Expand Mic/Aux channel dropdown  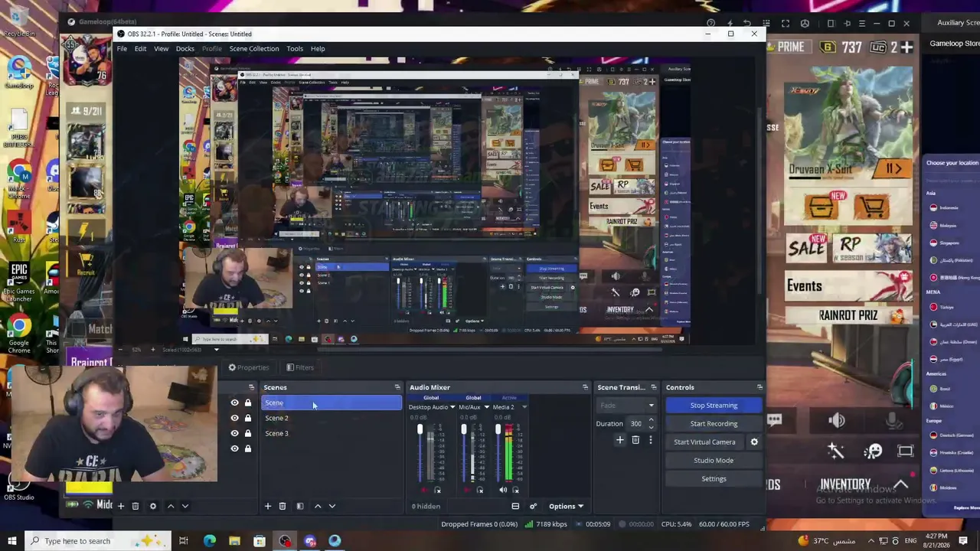point(486,408)
